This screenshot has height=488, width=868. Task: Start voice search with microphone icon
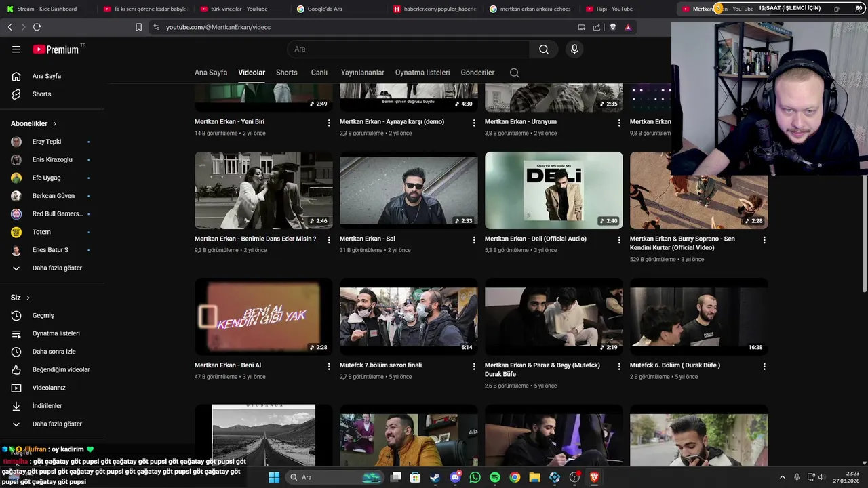574,49
